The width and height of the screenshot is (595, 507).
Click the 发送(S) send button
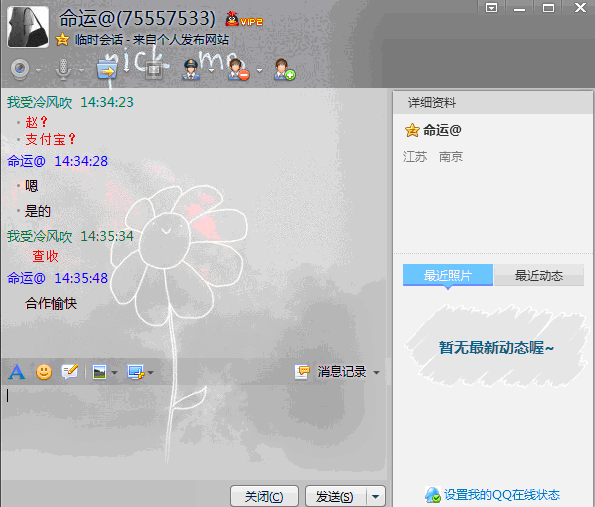(335, 496)
